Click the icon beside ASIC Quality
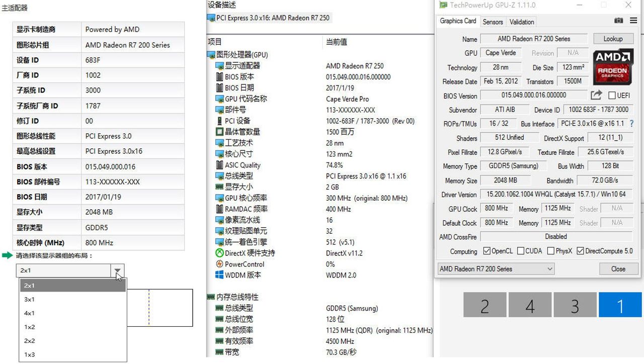The width and height of the screenshot is (644, 364). click(x=219, y=165)
